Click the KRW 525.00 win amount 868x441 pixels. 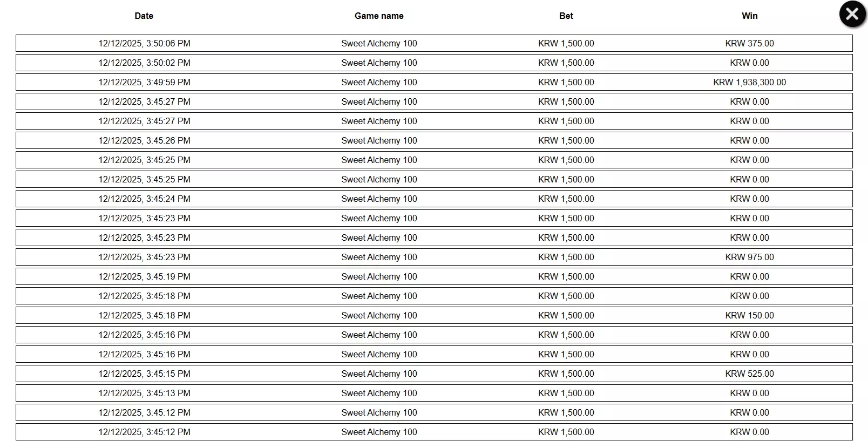point(750,374)
